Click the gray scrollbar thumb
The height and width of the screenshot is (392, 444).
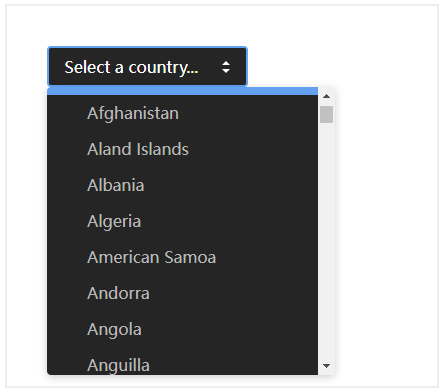tap(326, 114)
